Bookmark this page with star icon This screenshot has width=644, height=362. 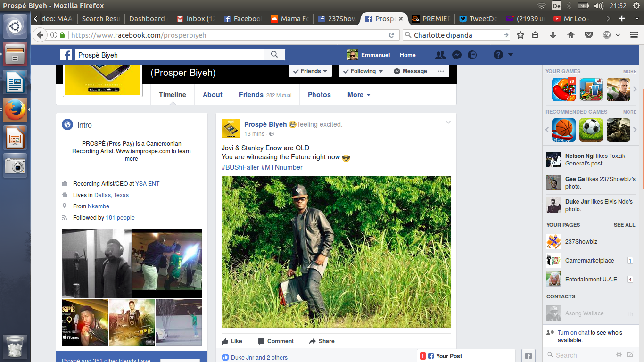[x=520, y=35]
